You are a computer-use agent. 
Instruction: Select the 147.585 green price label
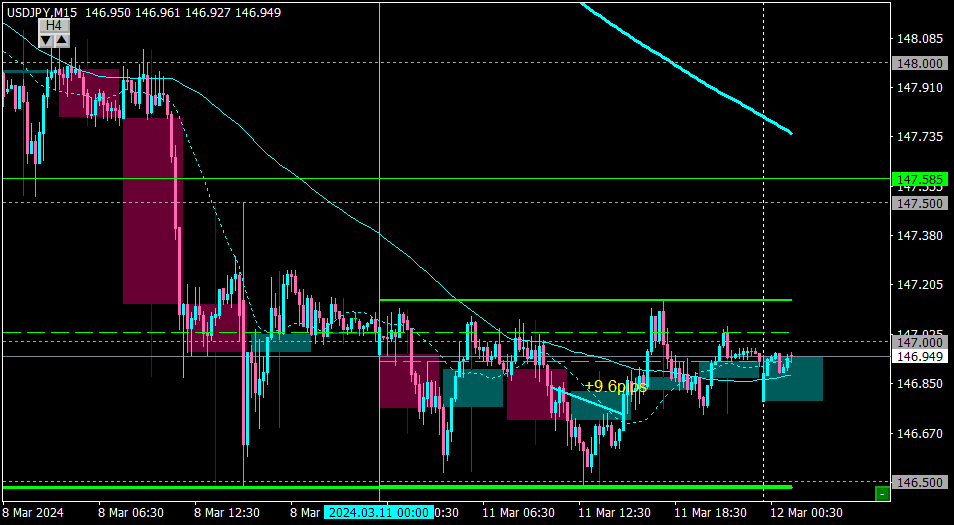[x=919, y=179]
